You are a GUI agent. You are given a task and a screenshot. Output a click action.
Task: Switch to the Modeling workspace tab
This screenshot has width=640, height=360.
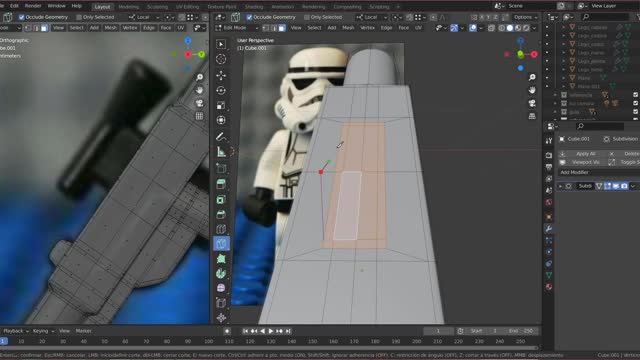pos(129,7)
